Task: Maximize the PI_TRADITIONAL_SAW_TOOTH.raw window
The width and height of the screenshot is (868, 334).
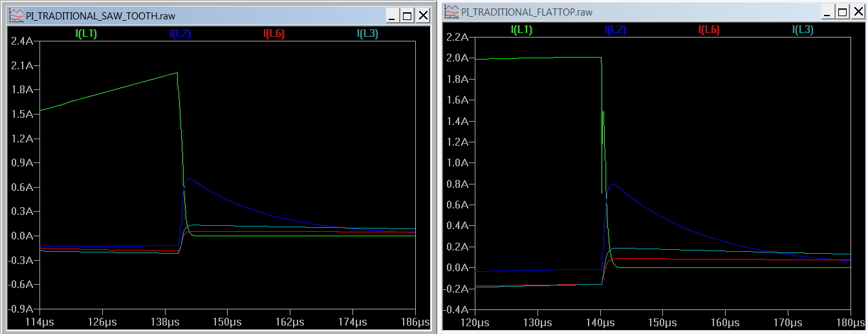Action: point(407,16)
